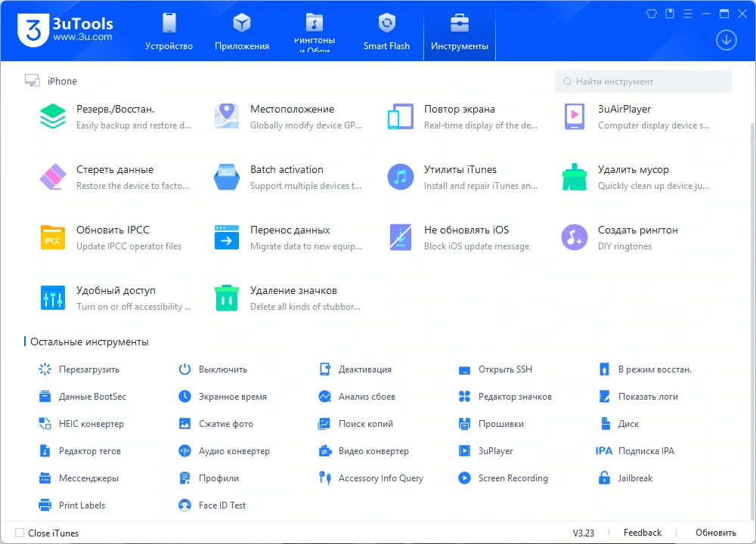The height and width of the screenshot is (544, 756).
Task: Click the Выключить power icon
Action: tap(184, 369)
